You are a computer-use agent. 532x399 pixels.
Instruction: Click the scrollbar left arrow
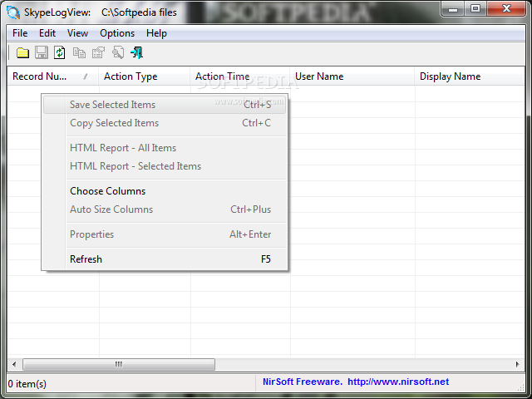(x=14, y=364)
